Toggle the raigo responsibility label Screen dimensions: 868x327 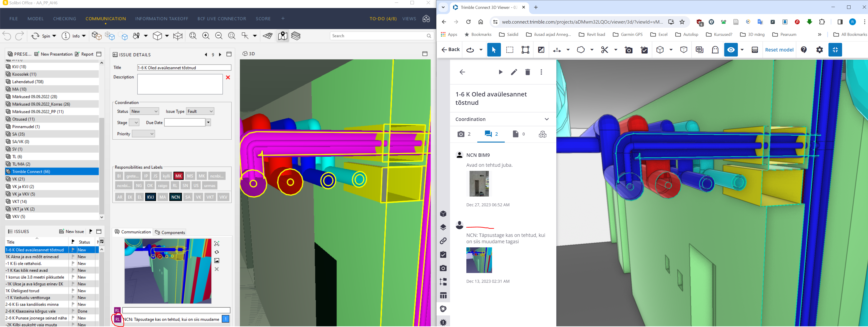pyautogui.click(x=162, y=186)
